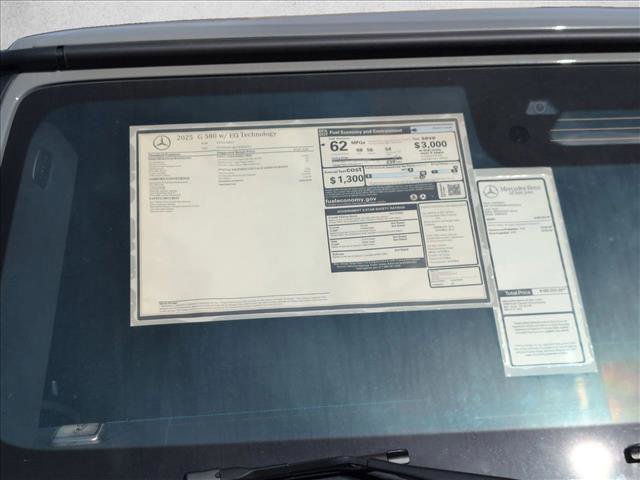Image resolution: width=640 pixels, height=480 pixels.
Task: Click the Mercedes-Benz logo on the small sticker
Action: pos(491,191)
